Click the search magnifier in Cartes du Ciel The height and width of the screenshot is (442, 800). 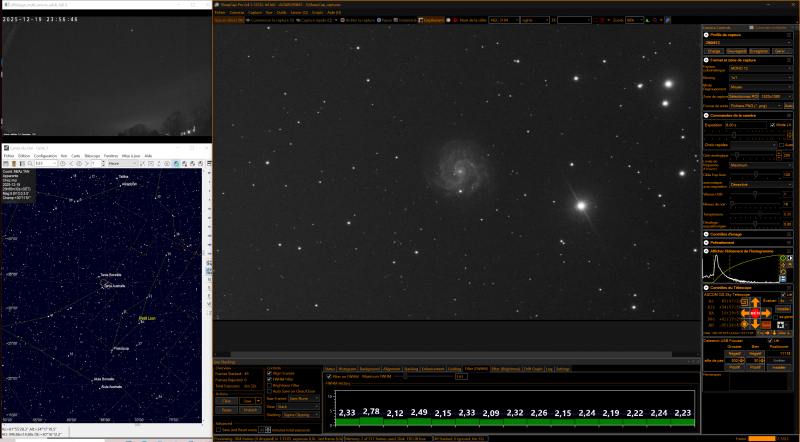click(30, 163)
